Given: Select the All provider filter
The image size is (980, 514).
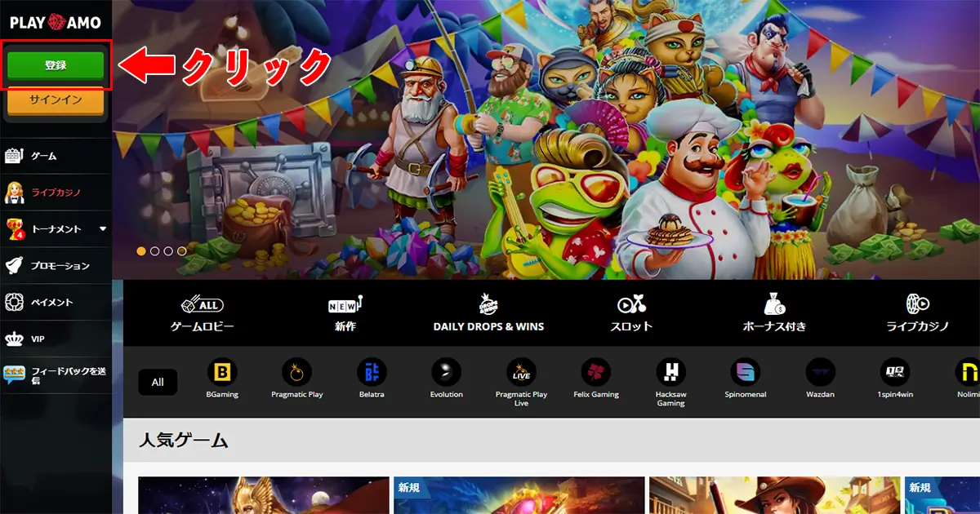Looking at the screenshot, I should [158, 382].
